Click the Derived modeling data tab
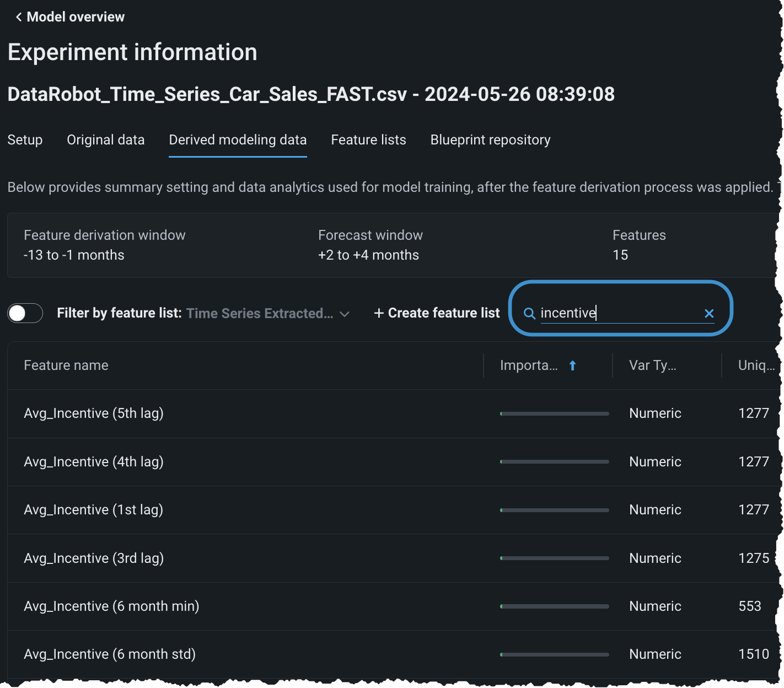This screenshot has height=688, width=784. pyautogui.click(x=238, y=140)
